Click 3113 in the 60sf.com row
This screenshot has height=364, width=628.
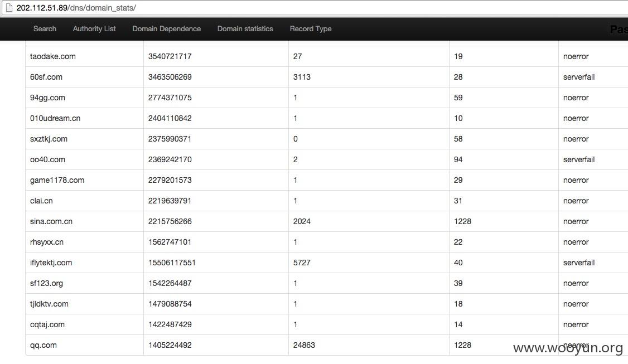tap(302, 77)
